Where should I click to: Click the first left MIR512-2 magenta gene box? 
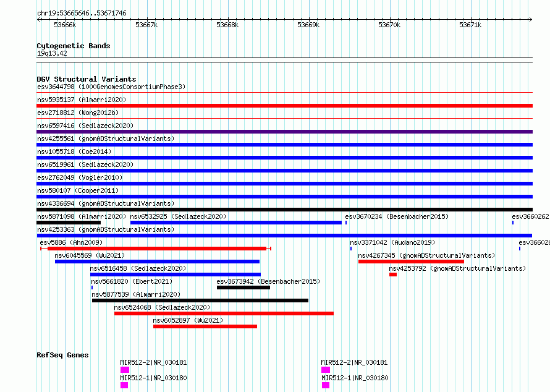tap(125, 370)
